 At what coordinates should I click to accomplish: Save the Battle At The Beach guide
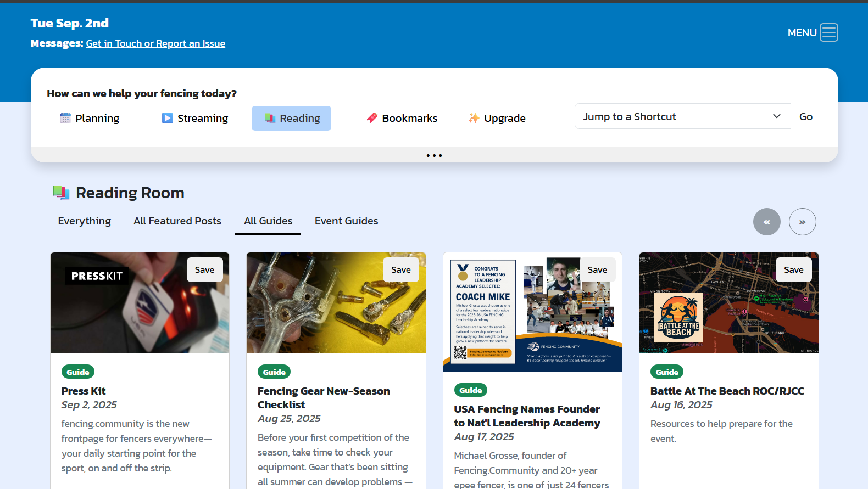[x=794, y=269]
